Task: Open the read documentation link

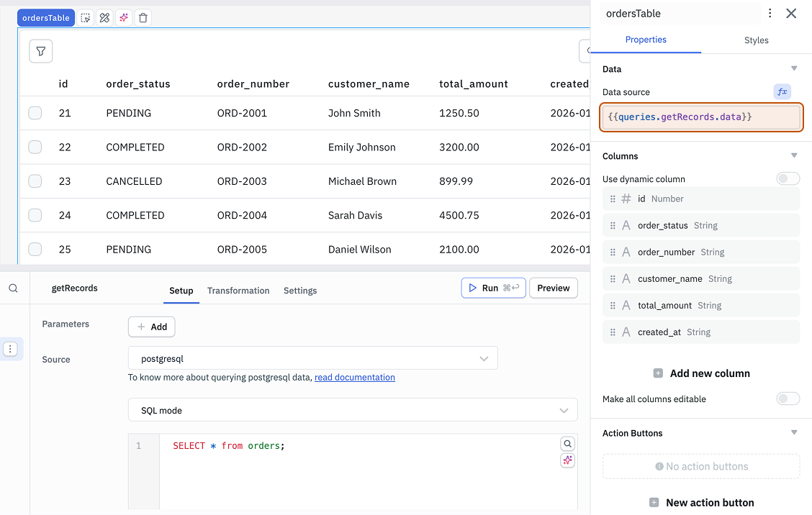Action: tap(354, 378)
